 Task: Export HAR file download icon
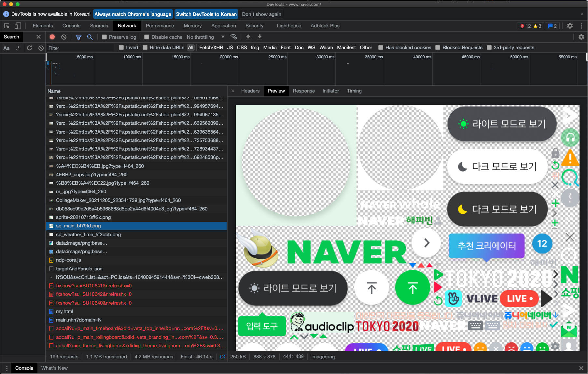(x=259, y=37)
